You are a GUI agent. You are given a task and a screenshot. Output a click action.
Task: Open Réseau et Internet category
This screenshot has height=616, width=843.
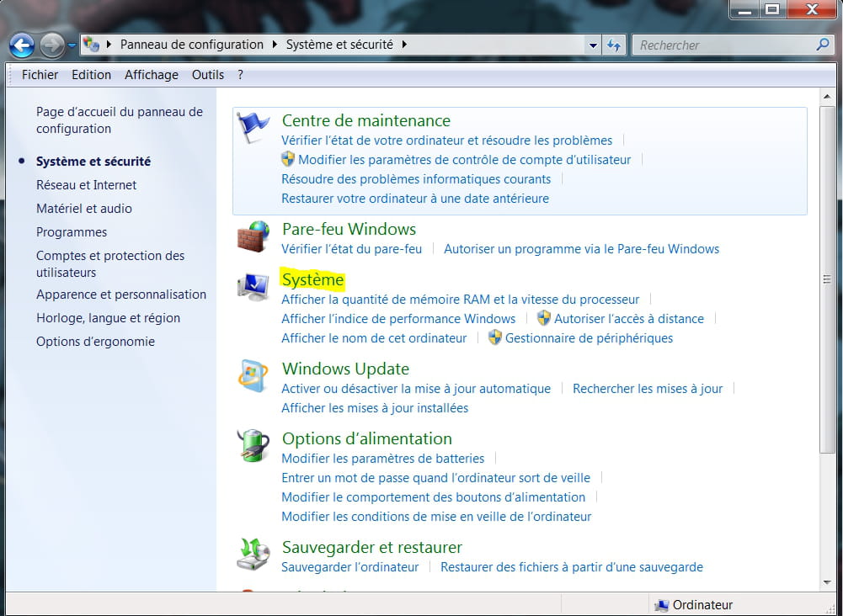[x=87, y=185]
